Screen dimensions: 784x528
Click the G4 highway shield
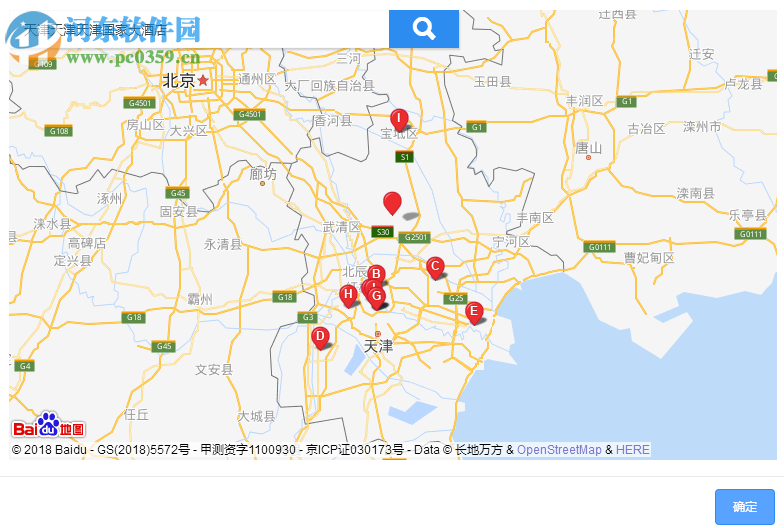click(x=25, y=366)
